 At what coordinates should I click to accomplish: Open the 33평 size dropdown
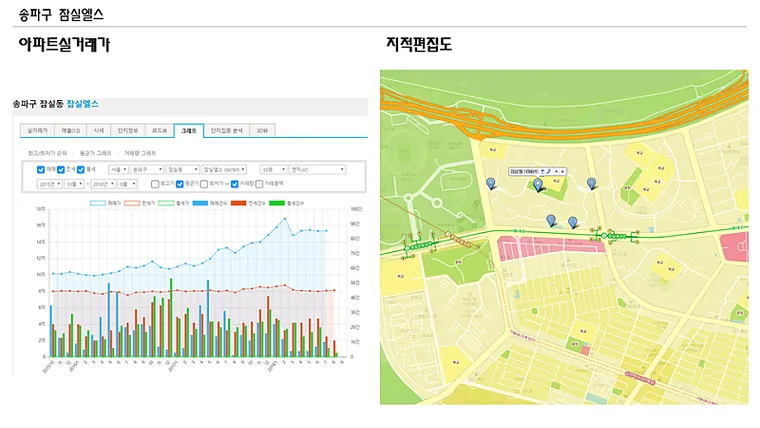click(x=273, y=170)
